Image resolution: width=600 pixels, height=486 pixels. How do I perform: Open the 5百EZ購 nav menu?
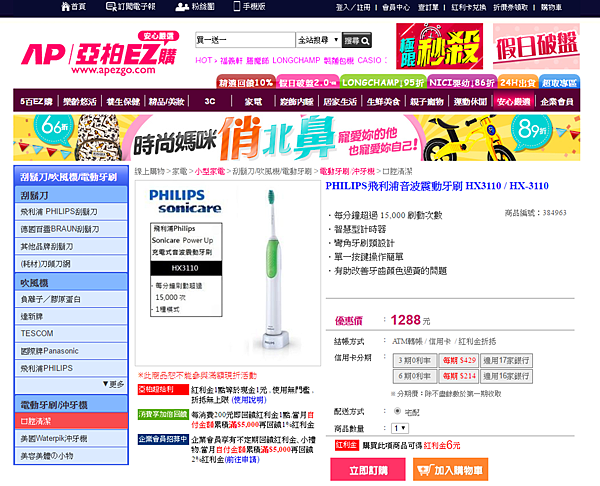tap(36, 101)
